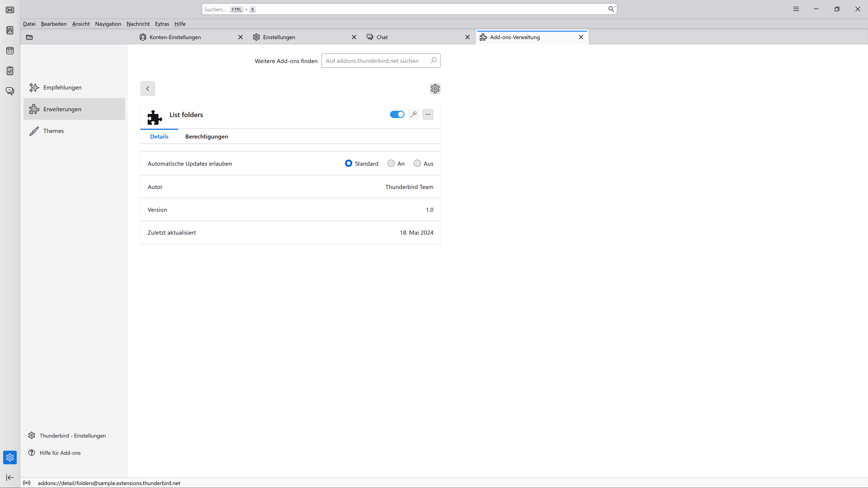Collapse the spaces toolbar
Image resolution: width=868 pixels, height=488 pixels.
pyautogui.click(x=10, y=478)
